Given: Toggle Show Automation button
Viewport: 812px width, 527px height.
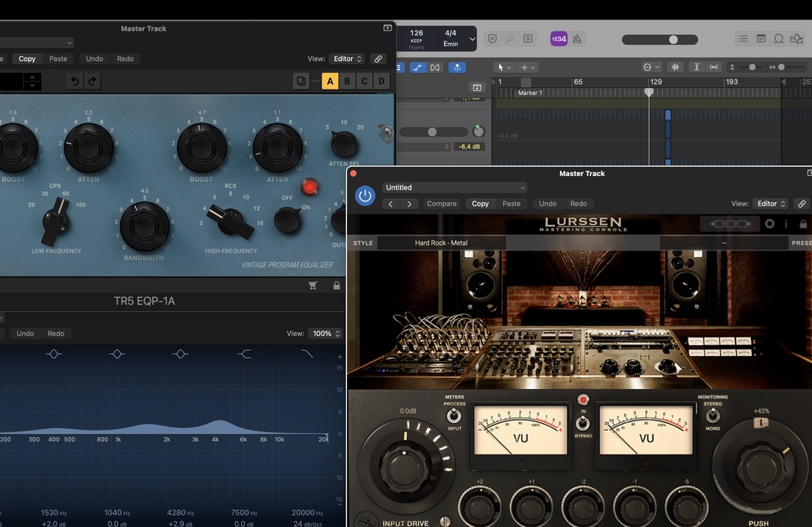Looking at the screenshot, I should pyautogui.click(x=417, y=68).
